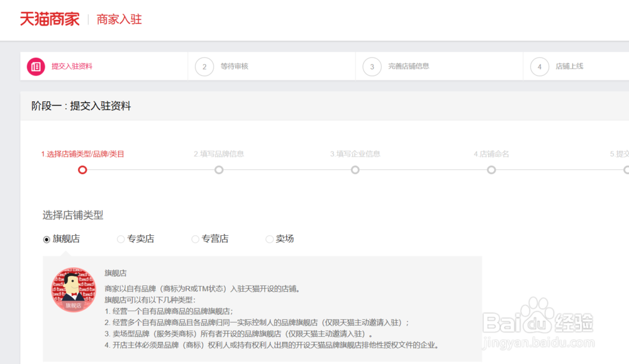The image size is (629, 364).
Task: Click the progress marker under 店铺命名
Action: coord(491,170)
